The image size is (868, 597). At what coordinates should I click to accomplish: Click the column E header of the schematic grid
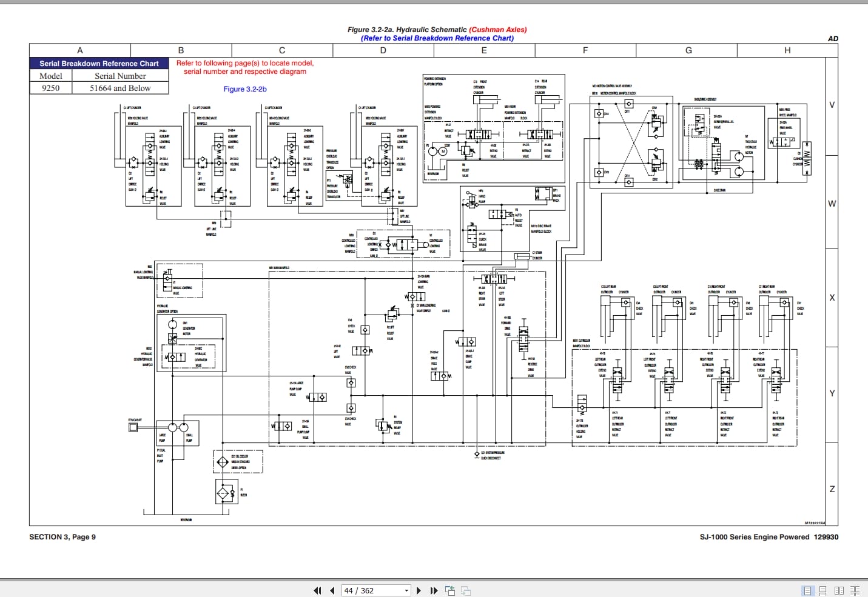[x=484, y=50]
